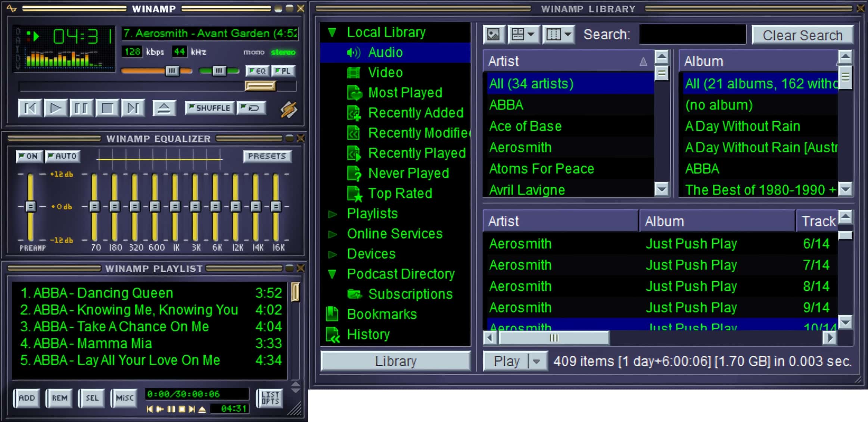
Task: Expand the Playlists tree node
Action: (x=332, y=214)
